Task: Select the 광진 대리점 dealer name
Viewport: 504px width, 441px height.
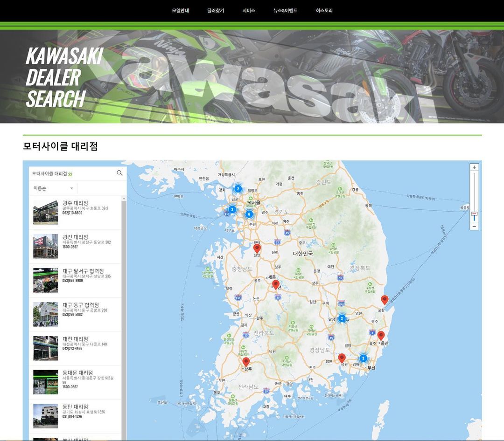Action: pos(75,237)
